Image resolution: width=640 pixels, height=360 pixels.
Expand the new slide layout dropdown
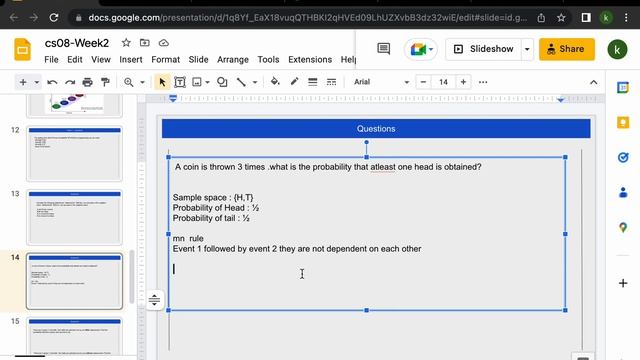coord(37,82)
